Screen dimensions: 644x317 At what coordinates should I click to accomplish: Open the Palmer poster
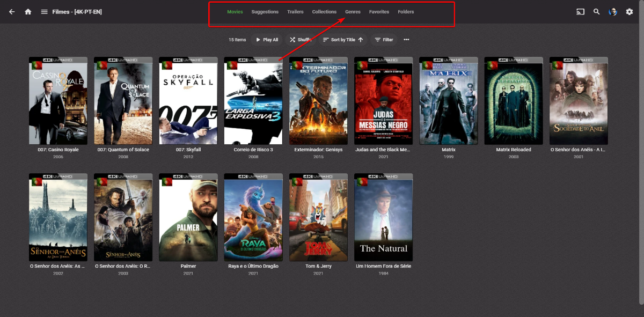[x=188, y=217]
